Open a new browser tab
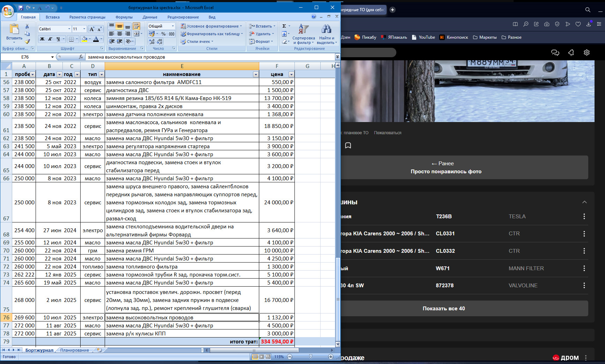 (x=393, y=10)
